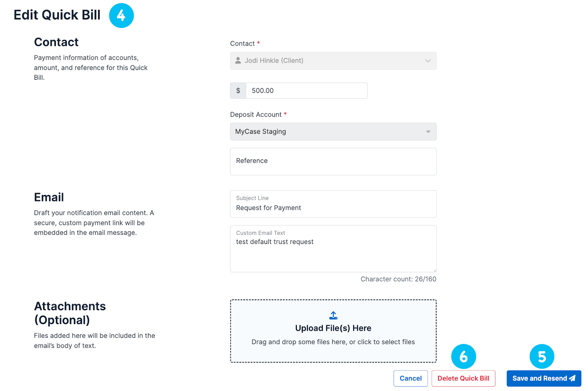Open the Deposit Account dropdown arrow

[428, 132]
